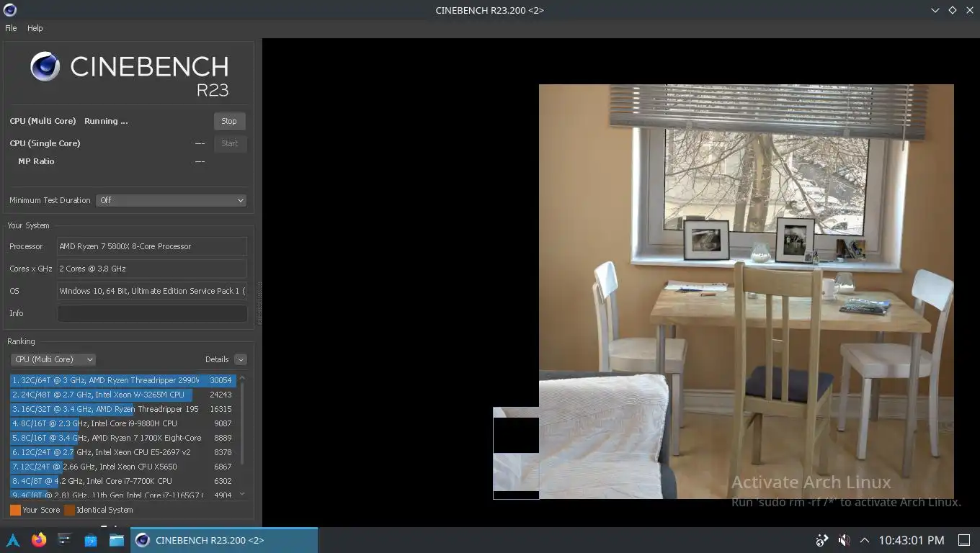Screen dimensions: 980x553
Task: Select the Intel Core i9-9880H row
Action: [122, 423]
